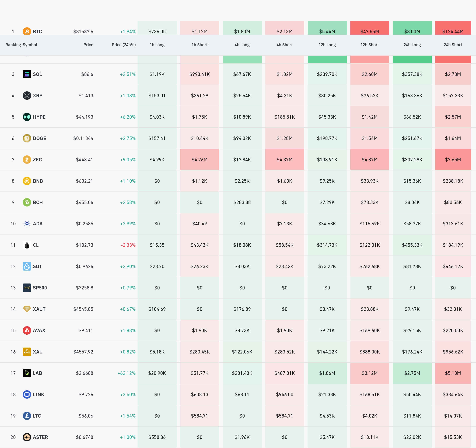This screenshot has height=448, width=476.
Task: Sort by 12h Long column header
Action: point(327,45)
